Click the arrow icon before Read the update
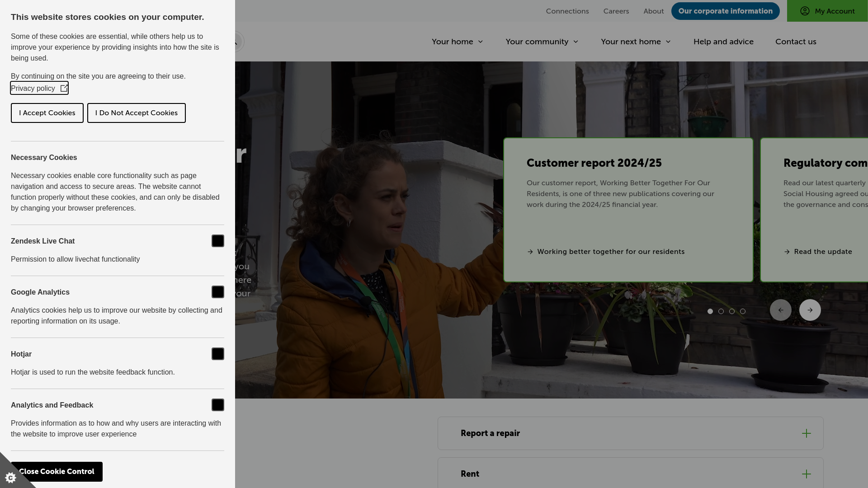This screenshot has width=868, height=488. 787,252
